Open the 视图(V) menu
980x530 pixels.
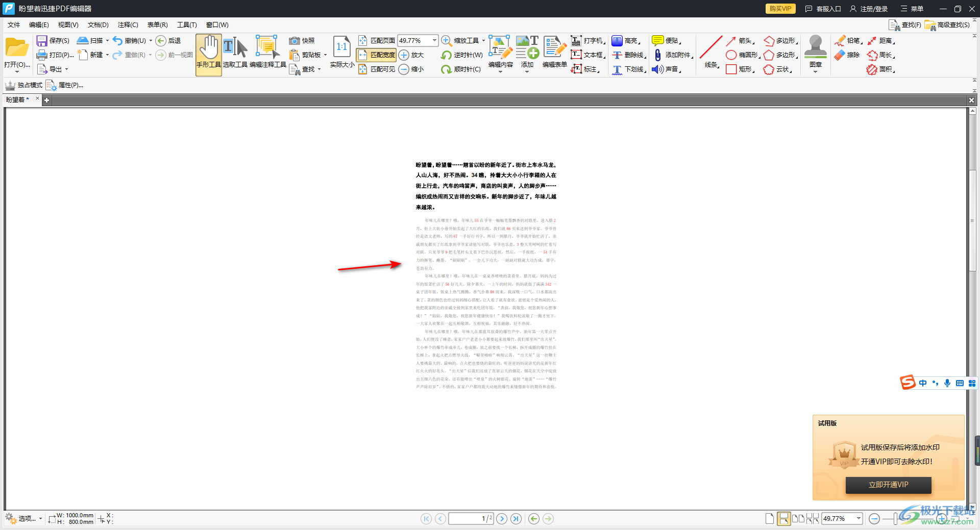[68, 24]
